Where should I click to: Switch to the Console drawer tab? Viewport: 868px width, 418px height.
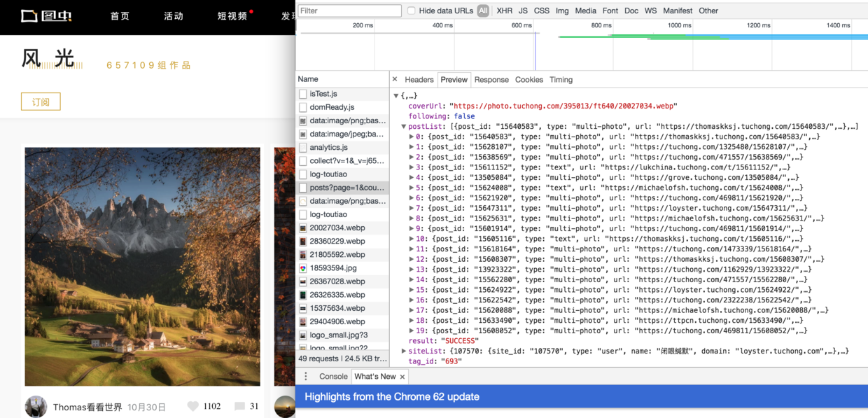click(333, 377)
